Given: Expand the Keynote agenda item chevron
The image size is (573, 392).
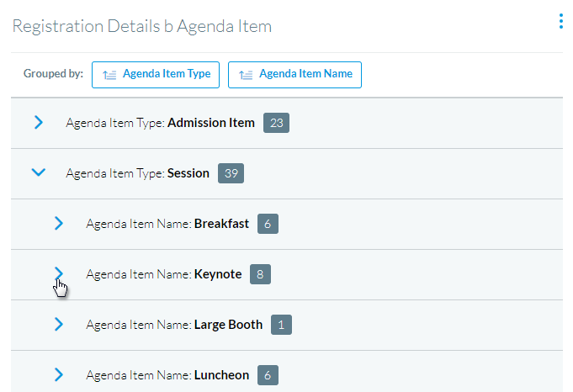Looking at the screenshot, I should [x=58, y=273].
